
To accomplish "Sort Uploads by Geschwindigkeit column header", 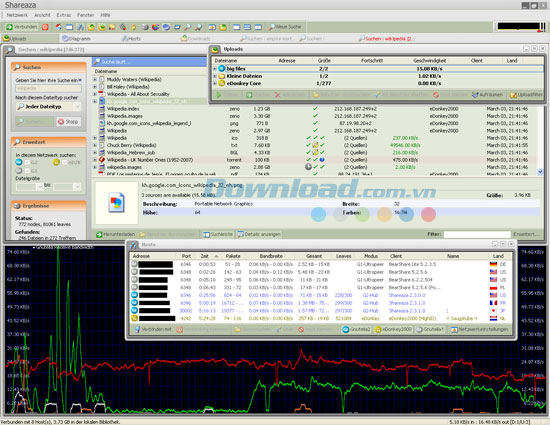I will tap(429, 61).
